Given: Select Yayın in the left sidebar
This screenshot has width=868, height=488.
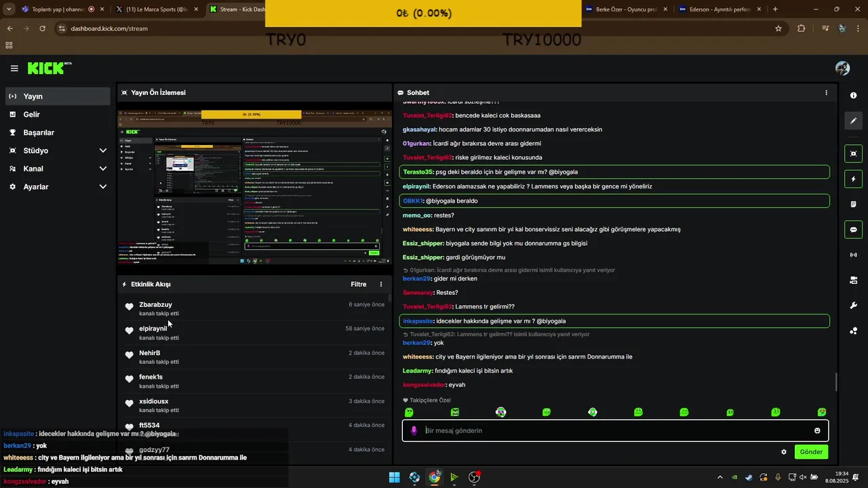Looking at the screenshot, I should 58,96.
